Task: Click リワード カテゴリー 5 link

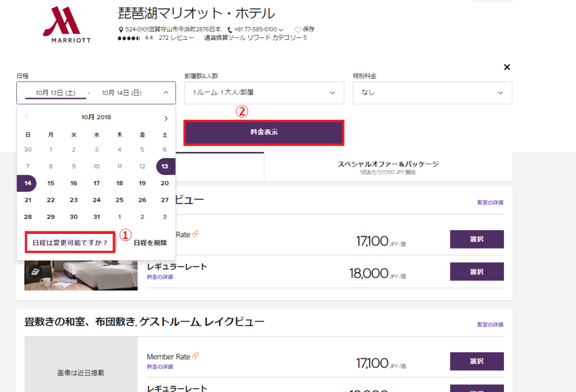Action: point(277,38)
